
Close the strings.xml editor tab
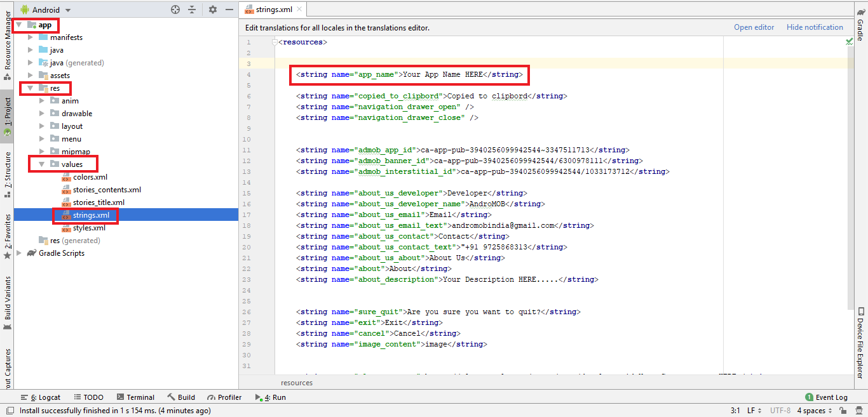point(299,10)
